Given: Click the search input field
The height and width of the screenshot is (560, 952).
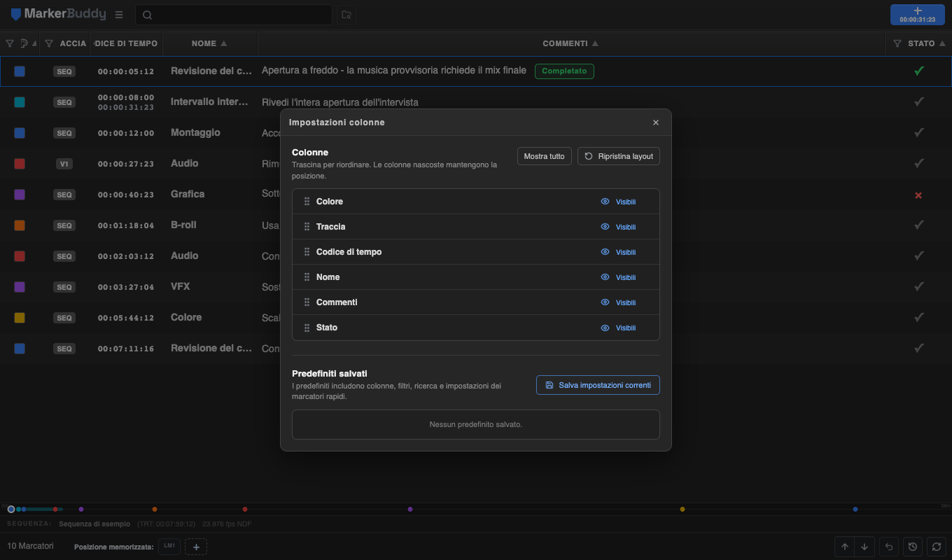Looking at the screenshot, I should [234, 15].
